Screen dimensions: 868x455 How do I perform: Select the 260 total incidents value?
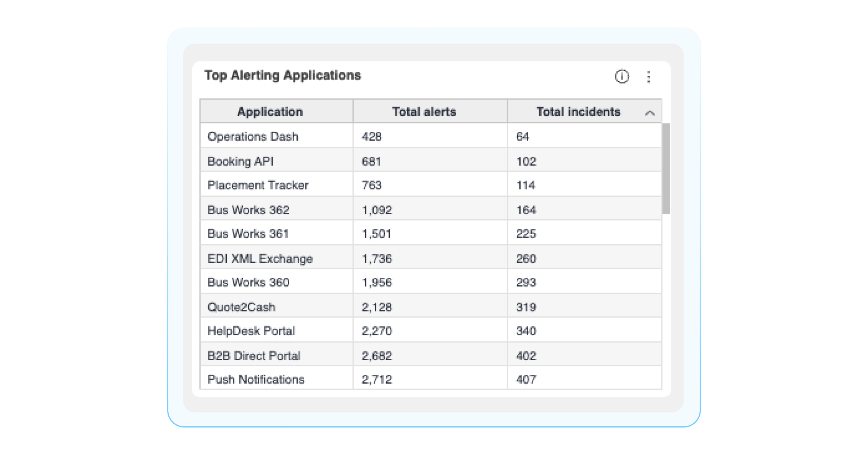[x=526, y=259]
